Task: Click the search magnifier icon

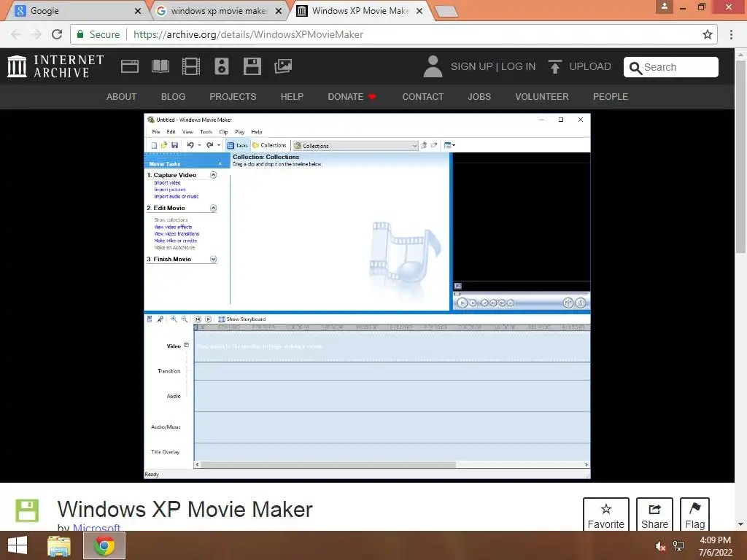Action: (635, 68)
